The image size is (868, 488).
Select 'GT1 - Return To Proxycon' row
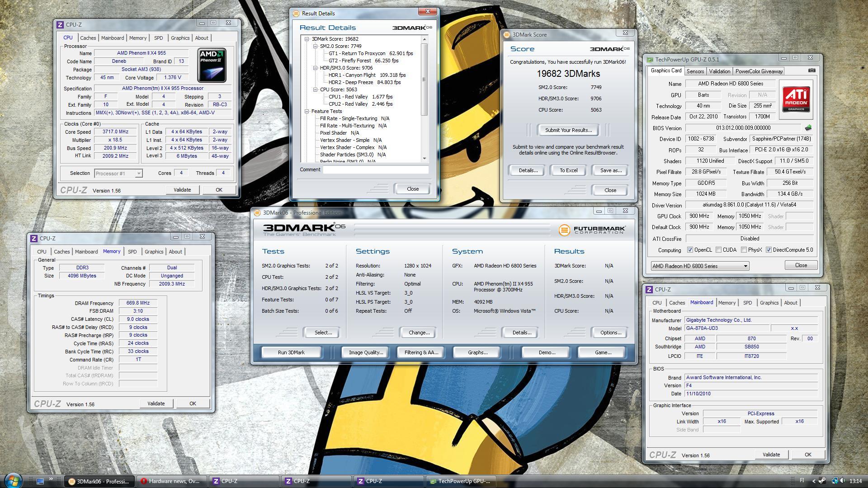tap(371, 53)
